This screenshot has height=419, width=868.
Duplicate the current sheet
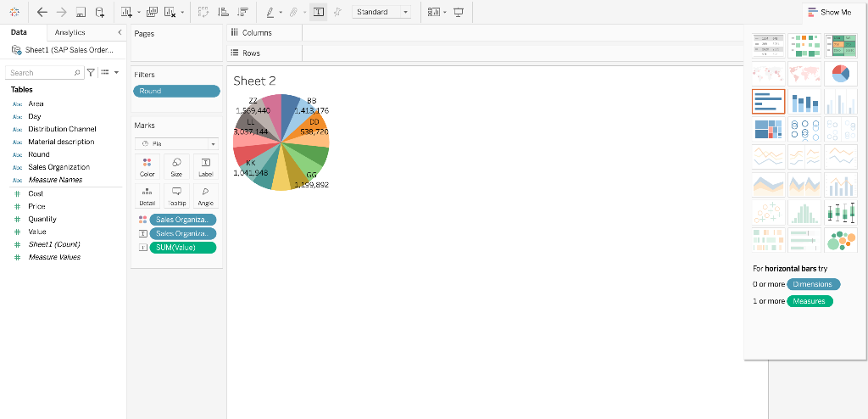(x=153, y=12)
